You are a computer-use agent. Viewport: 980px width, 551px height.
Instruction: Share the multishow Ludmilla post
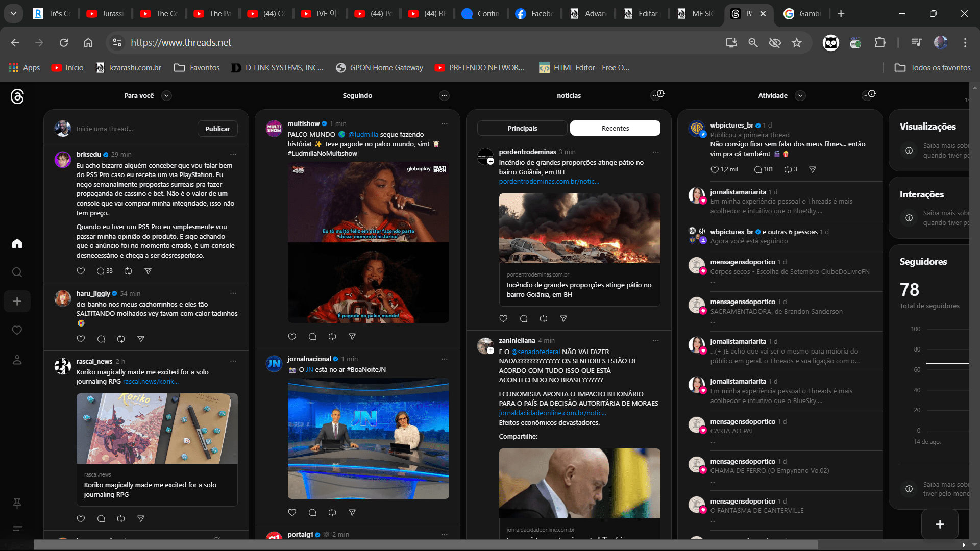(352, 337)
